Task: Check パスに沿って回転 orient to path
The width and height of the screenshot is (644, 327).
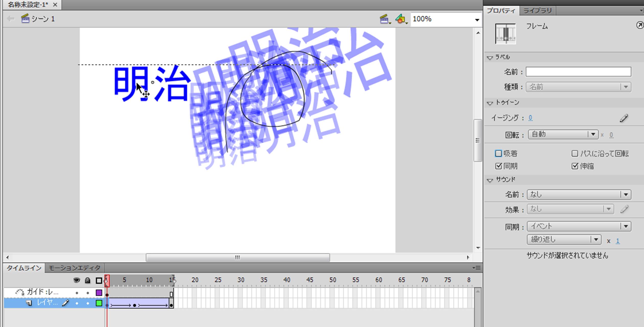Action: click(x=575, y=153)
